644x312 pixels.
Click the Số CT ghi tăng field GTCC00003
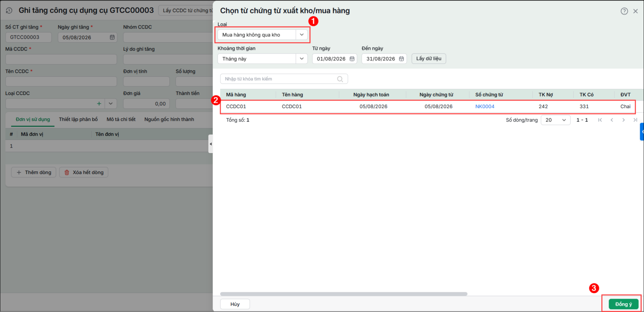[28, 37]
